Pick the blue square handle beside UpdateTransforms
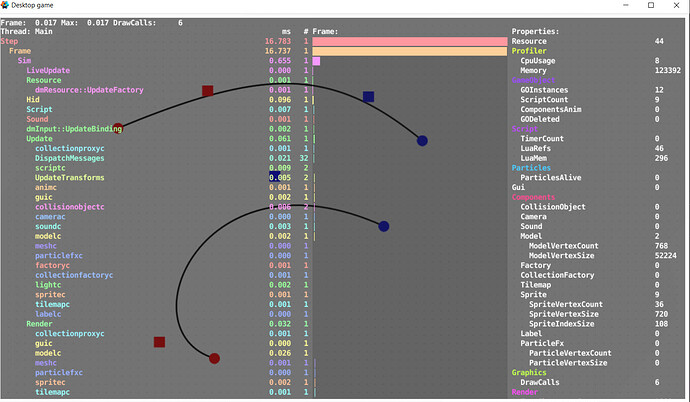Viewport: 690px width, 402px height. coord(274,177)
